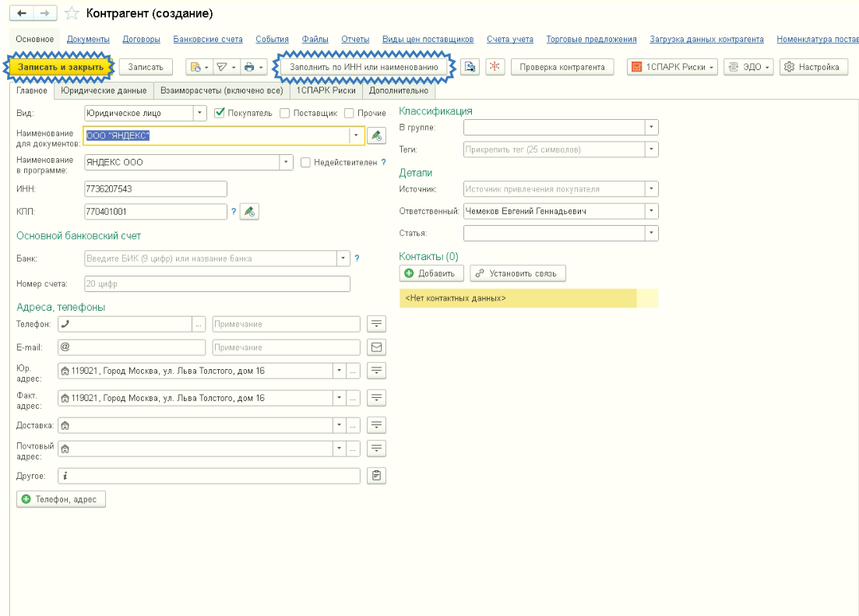Switch to Юридические данные tab

tap(104, 90)
